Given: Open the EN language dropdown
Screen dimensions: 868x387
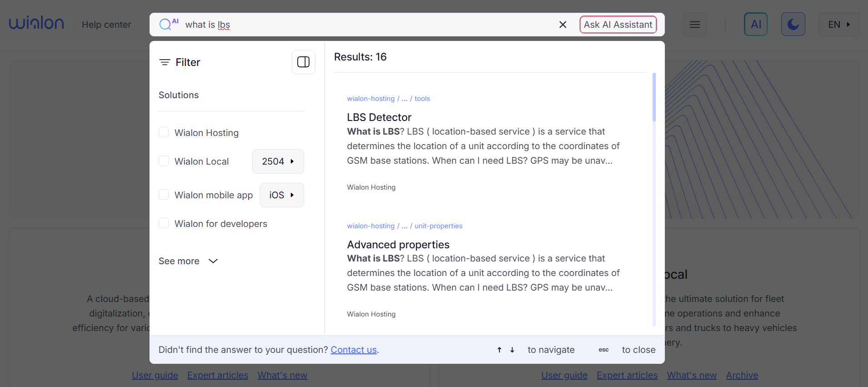Looking at the screenshot, I should click(x=839, y=25).
